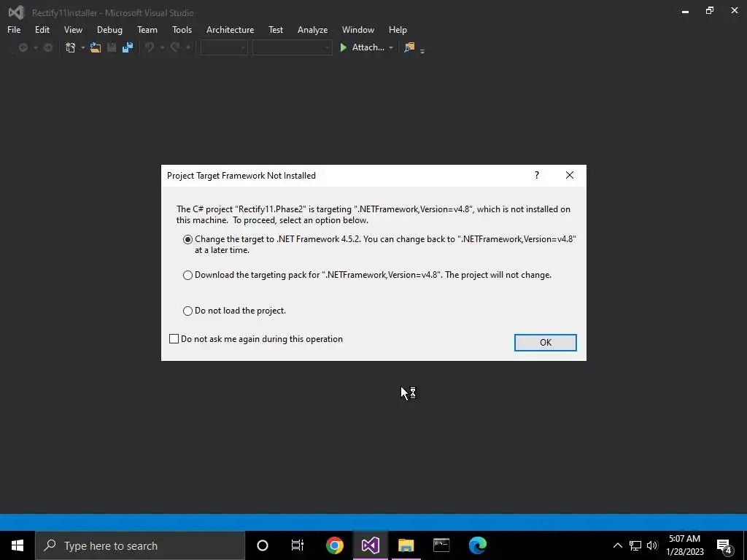
Task: Click the Navigate Backward icon
Action: pos(23,47)
